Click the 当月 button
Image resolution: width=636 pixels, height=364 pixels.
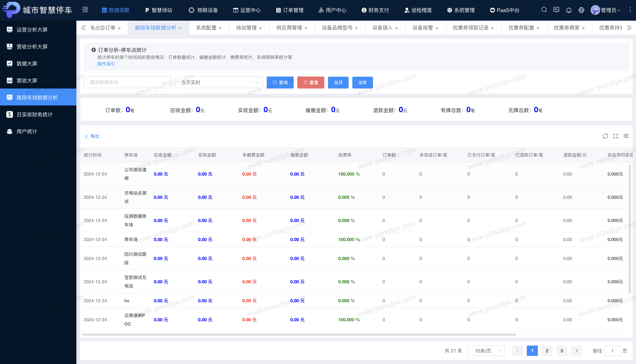point(338,82)
